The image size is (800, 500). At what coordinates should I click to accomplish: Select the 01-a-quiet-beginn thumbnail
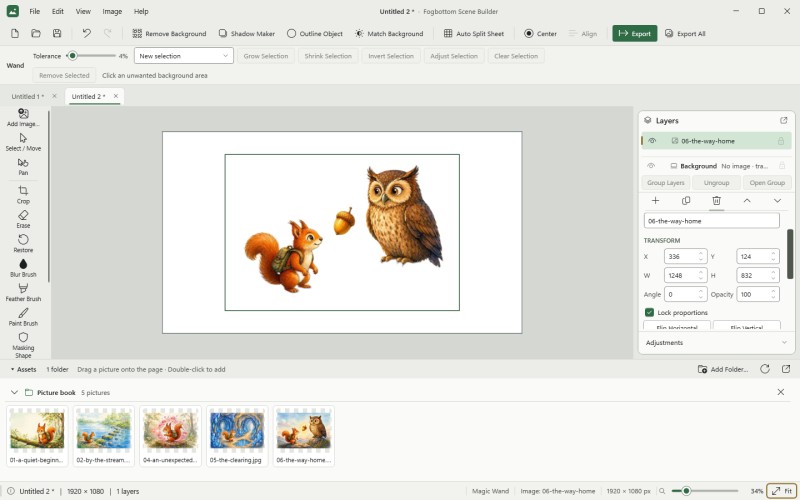37,436
